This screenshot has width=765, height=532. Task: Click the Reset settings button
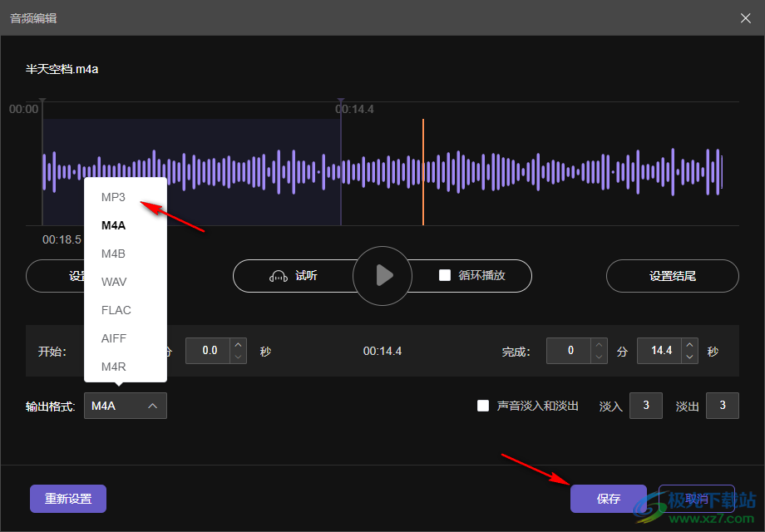pyautogui.click(x=68, y=499)
